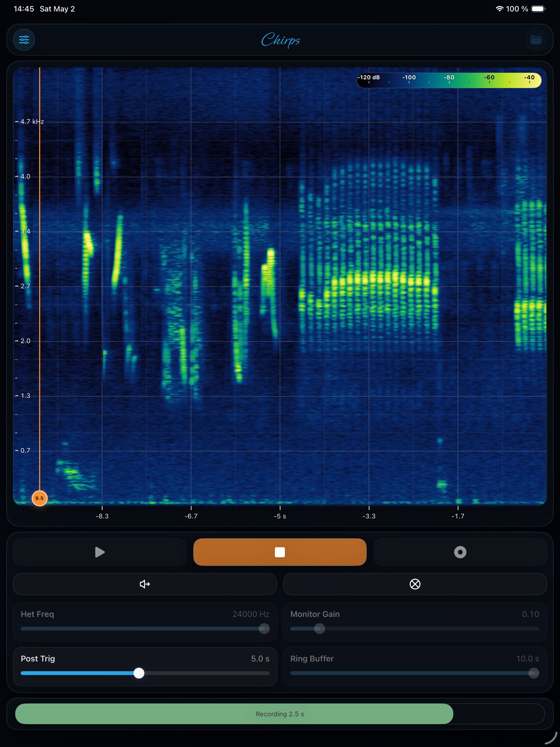Select the orange 9.5 timeline marker
560x747 pixels.
(x=39, y=498)
